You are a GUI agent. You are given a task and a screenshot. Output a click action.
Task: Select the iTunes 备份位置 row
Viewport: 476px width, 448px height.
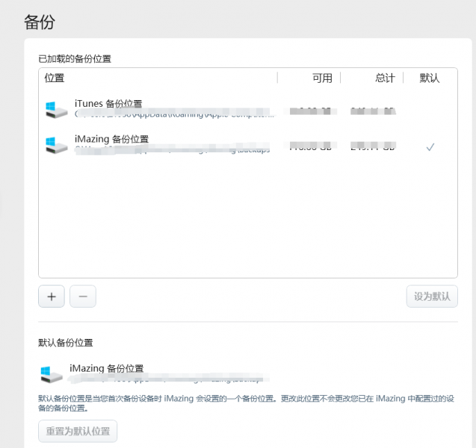(x=248, y=109)
